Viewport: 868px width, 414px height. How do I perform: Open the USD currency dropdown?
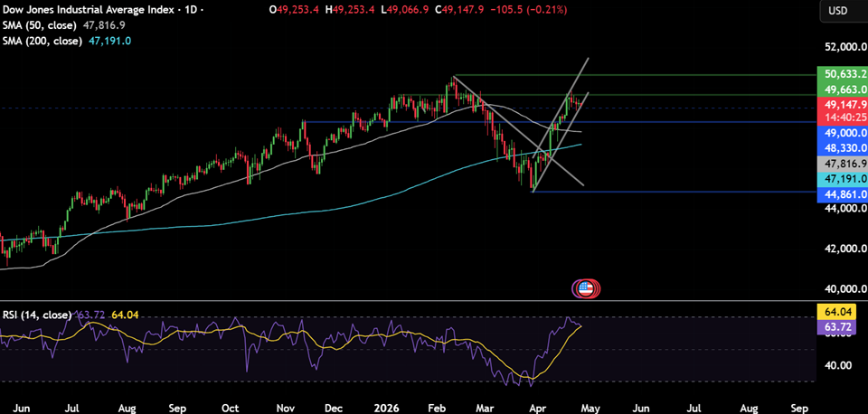click(x=836, y=11)
